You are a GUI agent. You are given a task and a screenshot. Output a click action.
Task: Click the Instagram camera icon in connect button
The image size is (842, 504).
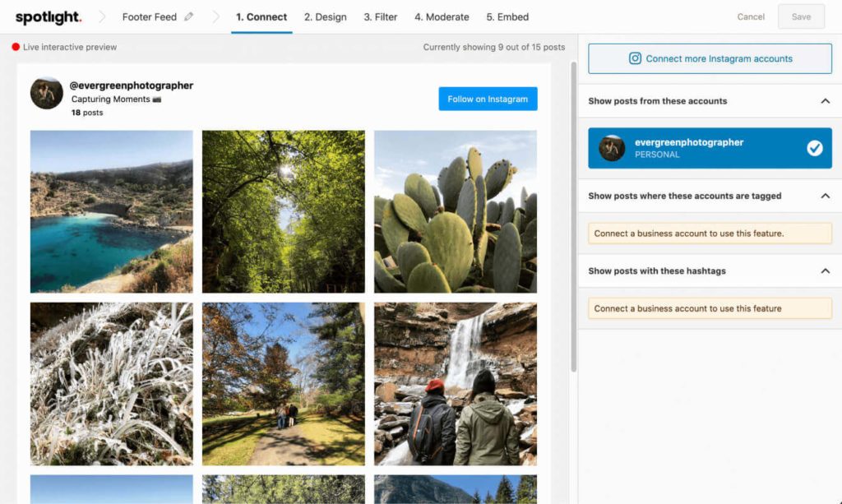coord(635,58)
